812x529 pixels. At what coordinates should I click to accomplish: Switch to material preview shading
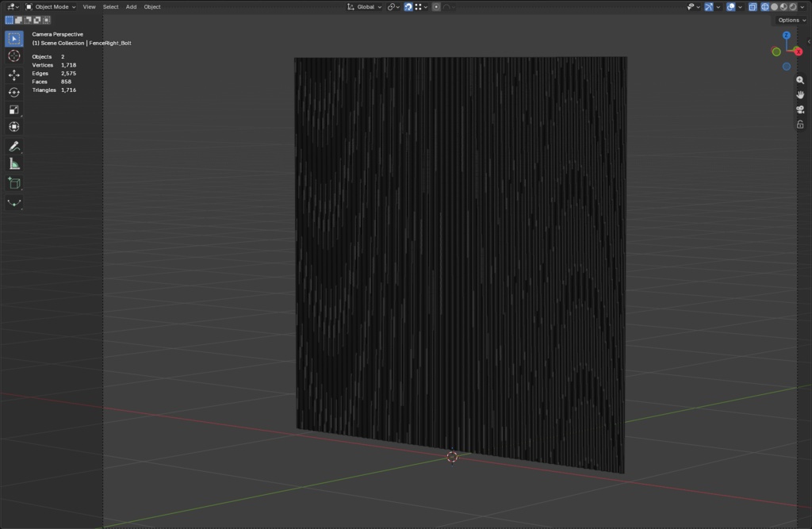click(783, 6)
